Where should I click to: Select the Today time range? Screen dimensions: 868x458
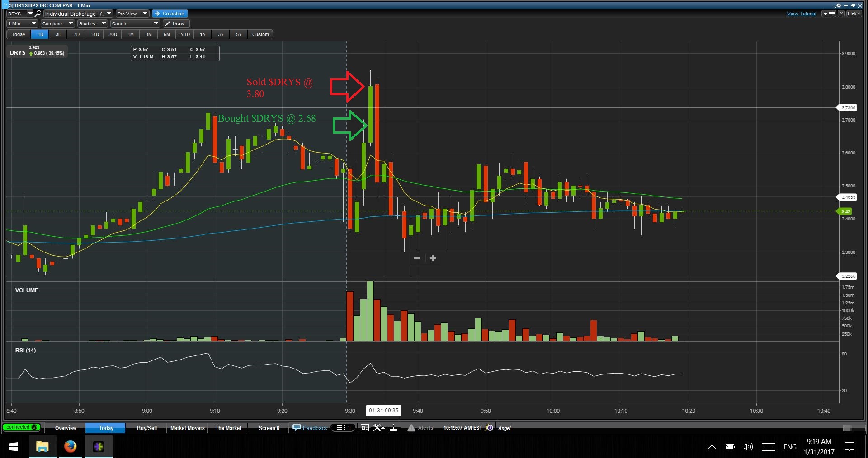coord(19,34)
